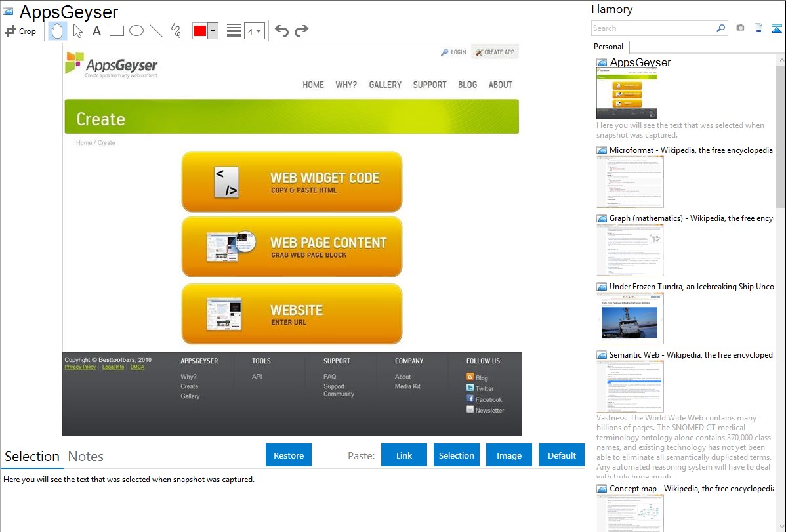Click the camera snapshot icon

coord(740,28)
